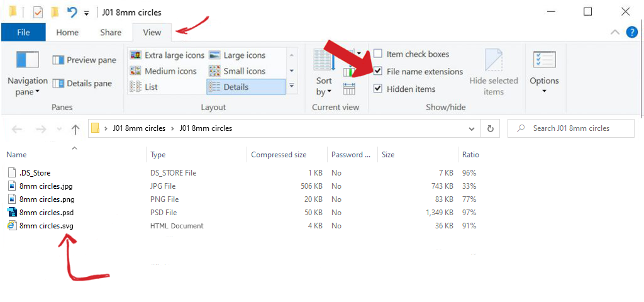The image size is (644, 302).
Task: Toggle the Preview pane
Action: (84, 60)
